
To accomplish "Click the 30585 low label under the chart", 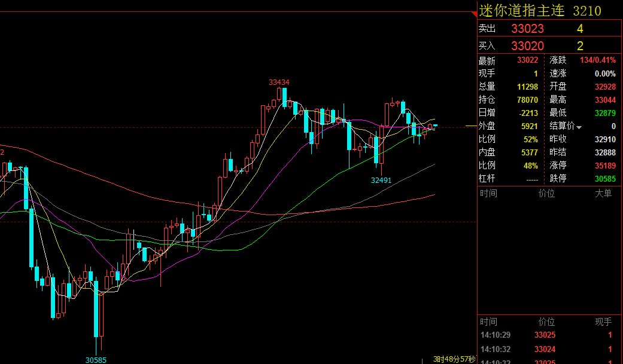I will click(96, 360).
